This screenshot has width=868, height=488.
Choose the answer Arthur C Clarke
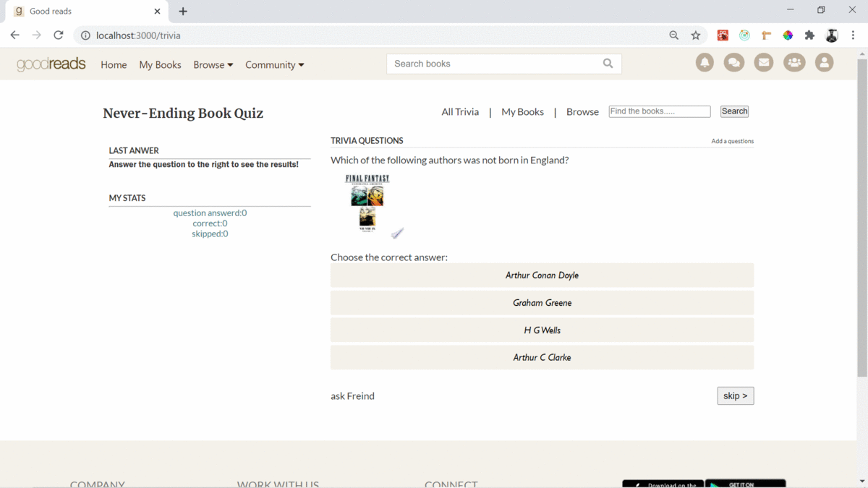542,357
